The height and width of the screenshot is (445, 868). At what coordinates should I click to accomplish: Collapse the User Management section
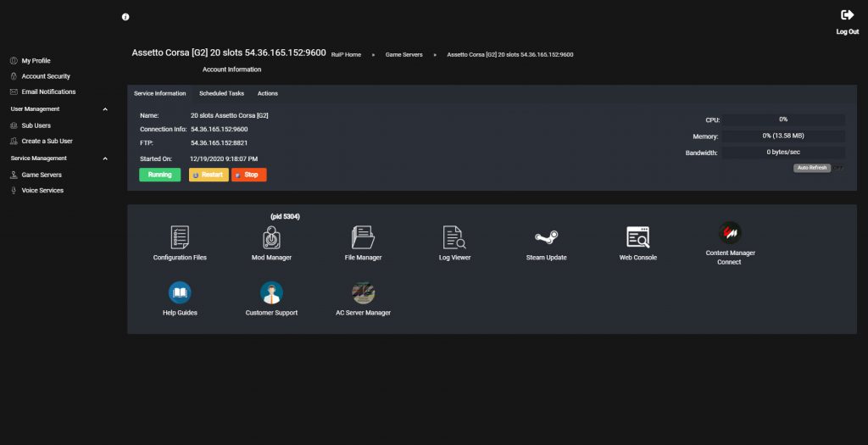[x=105, y=109]
